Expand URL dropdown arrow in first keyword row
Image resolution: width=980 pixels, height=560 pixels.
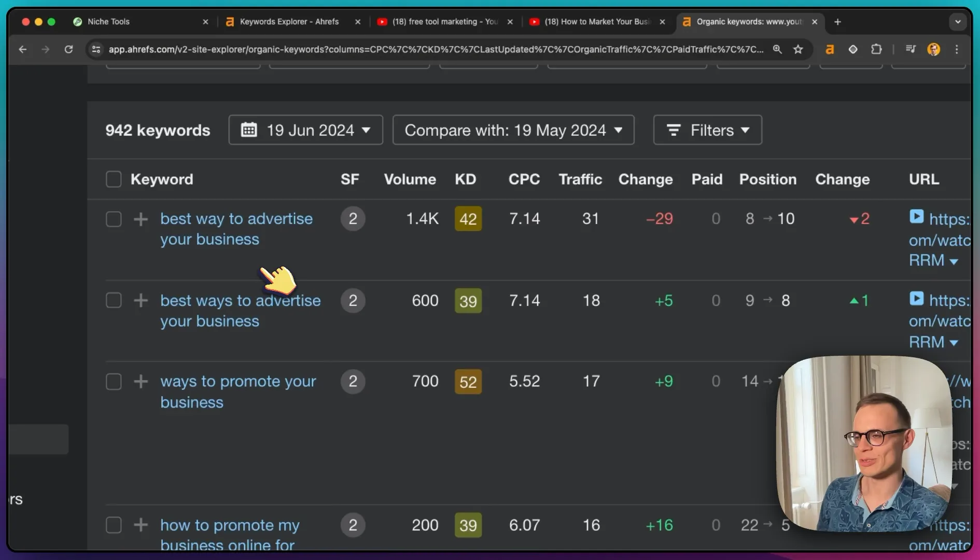coord(954,261)
